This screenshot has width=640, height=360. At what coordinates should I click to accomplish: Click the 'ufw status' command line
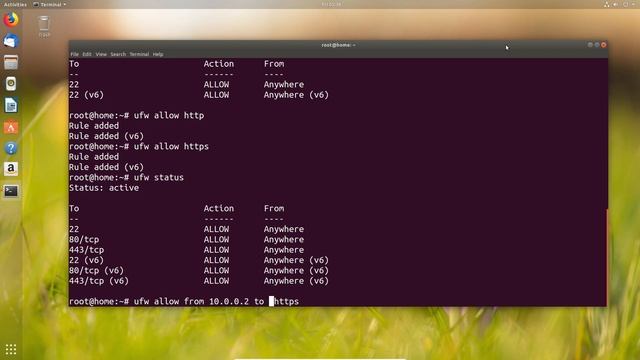[x=127, y=178]
